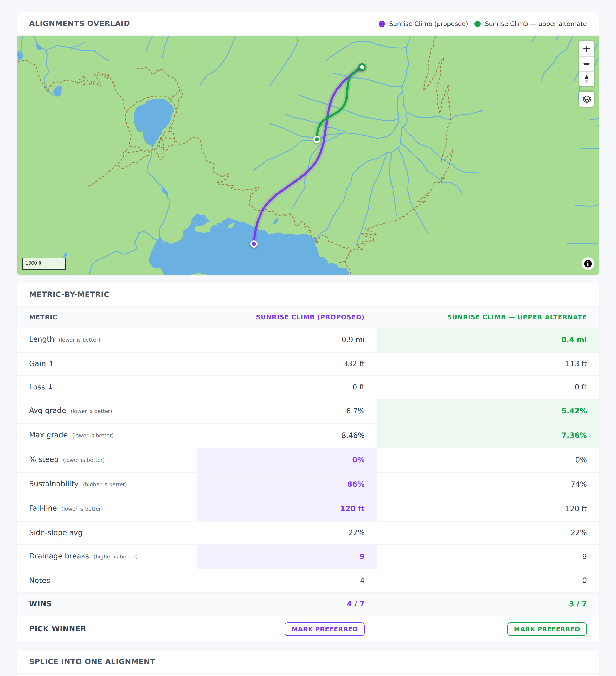
Task: Click the Splice Into One Alignment heading
Action: pos(92,662)
